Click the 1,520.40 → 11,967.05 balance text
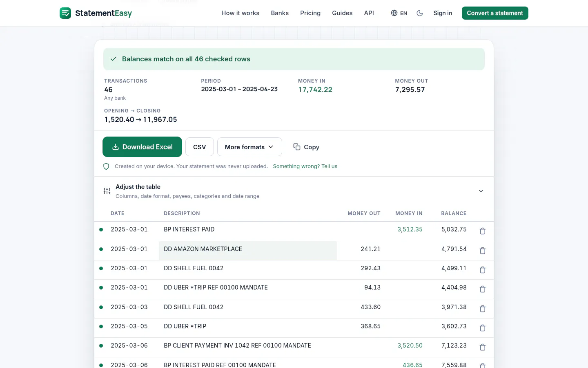The width and height of the screenshot is (588, 368). [x=140, y=119]
